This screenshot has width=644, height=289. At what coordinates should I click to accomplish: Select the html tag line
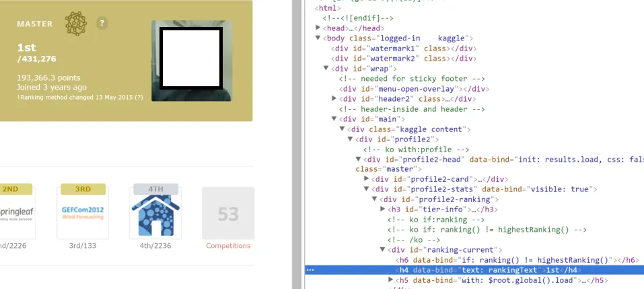(328, 8)
